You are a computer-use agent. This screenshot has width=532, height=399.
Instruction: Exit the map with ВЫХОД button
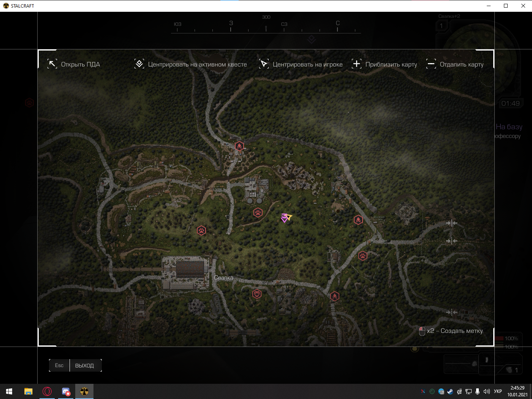click(84, 366)
